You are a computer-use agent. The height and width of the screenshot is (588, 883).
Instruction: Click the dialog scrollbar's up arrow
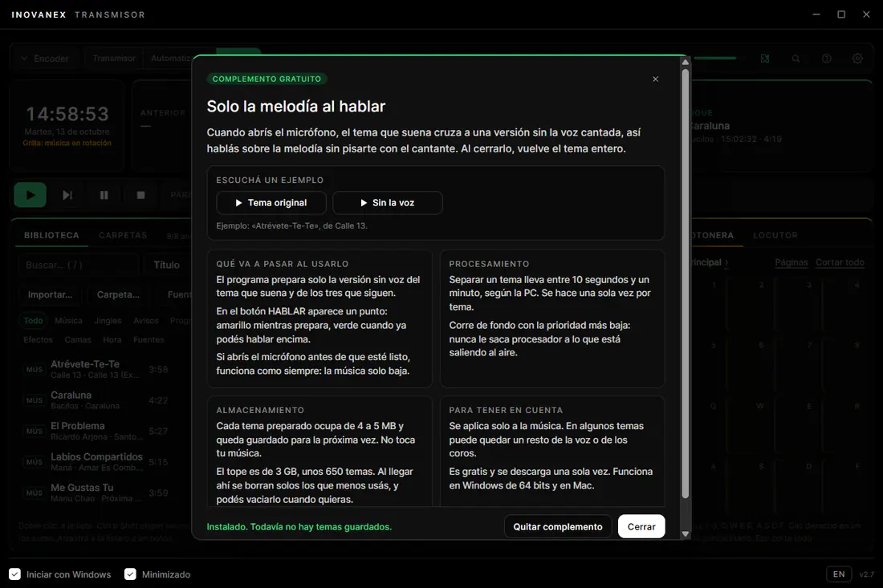[x=686, y=61]
